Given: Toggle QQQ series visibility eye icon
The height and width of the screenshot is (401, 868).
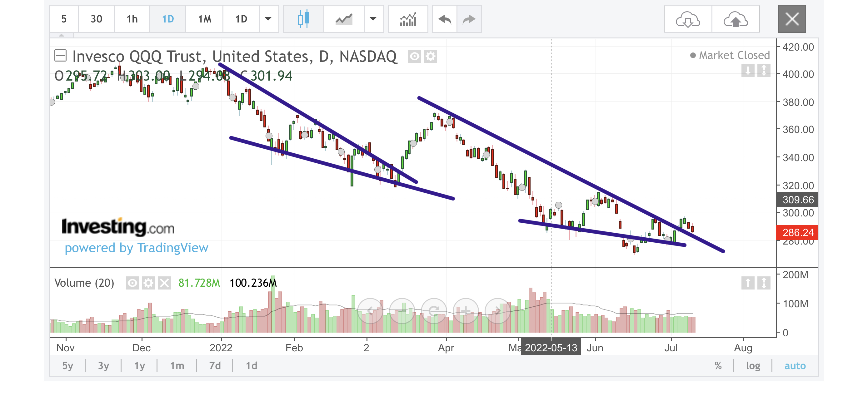Looking at the screenshot, I should pyautogui.click(x=414, y=56).
